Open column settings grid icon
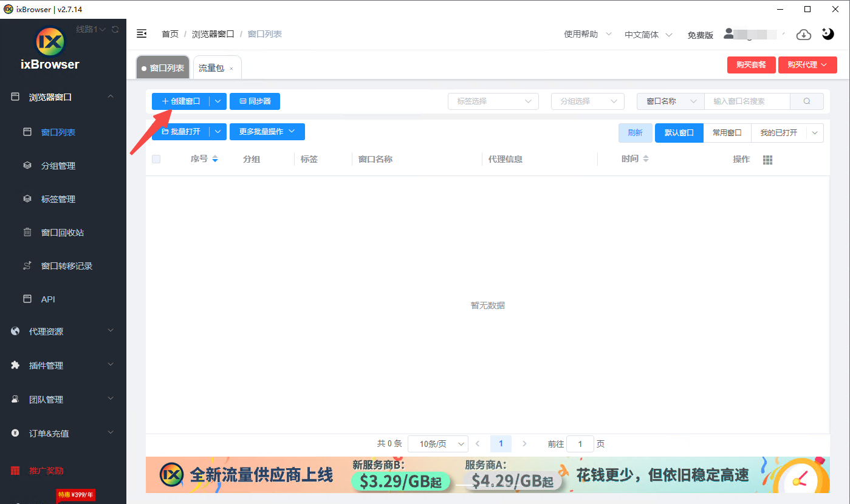Image resolution: width=850 pixels, height=504 pixels. (x=767, y=160)
